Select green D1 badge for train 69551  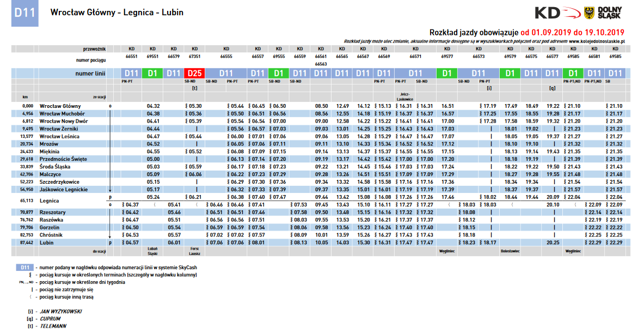click(x=154, y=73)
